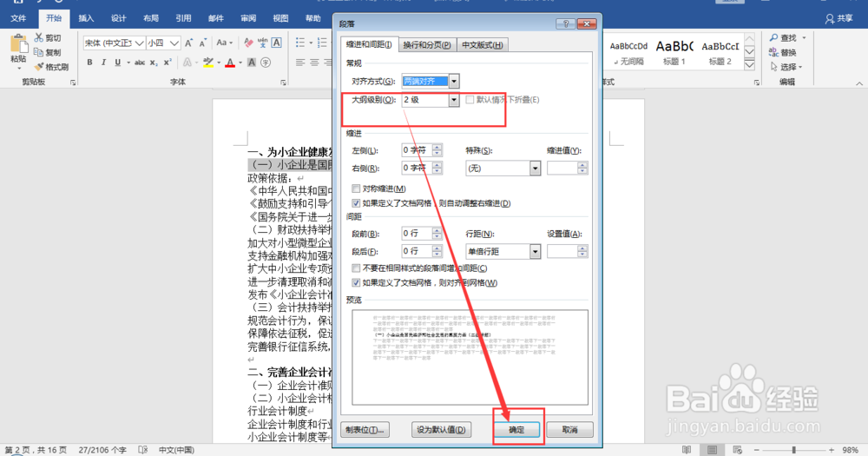This screenshot has width=868, height=456.
Task: Toggle underline formatting
Action: pos(117,63)
